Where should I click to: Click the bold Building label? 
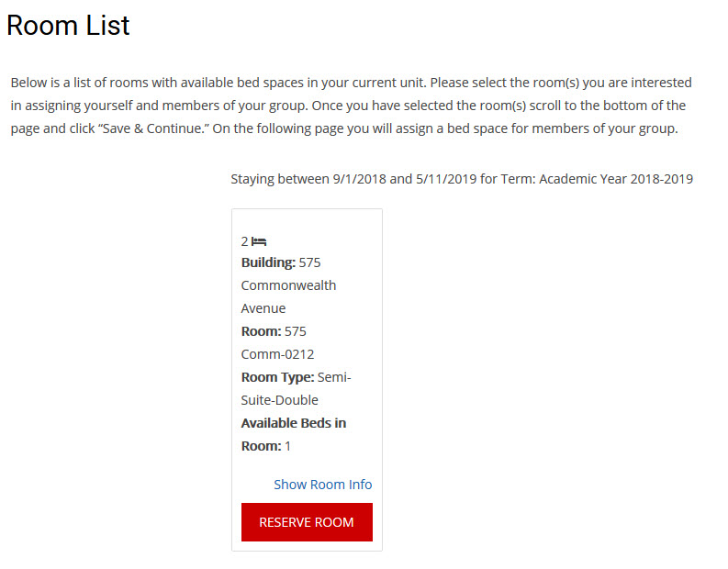[268, 262]
